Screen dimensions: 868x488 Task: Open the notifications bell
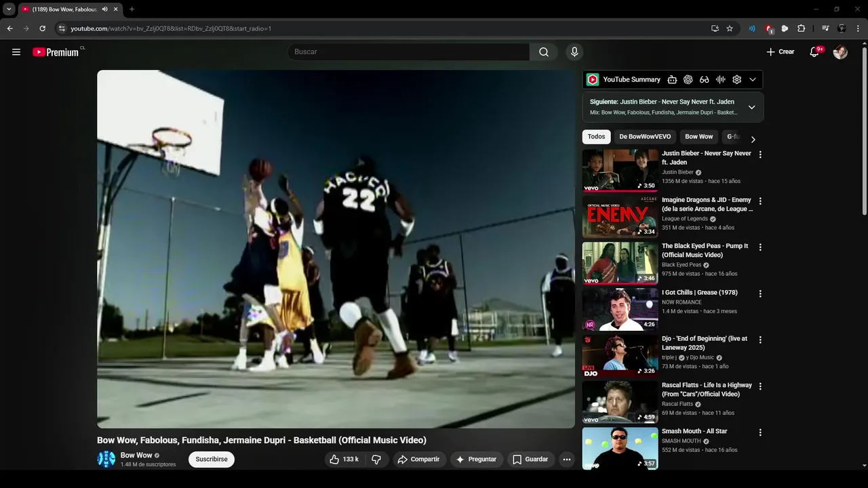[815, 52]
